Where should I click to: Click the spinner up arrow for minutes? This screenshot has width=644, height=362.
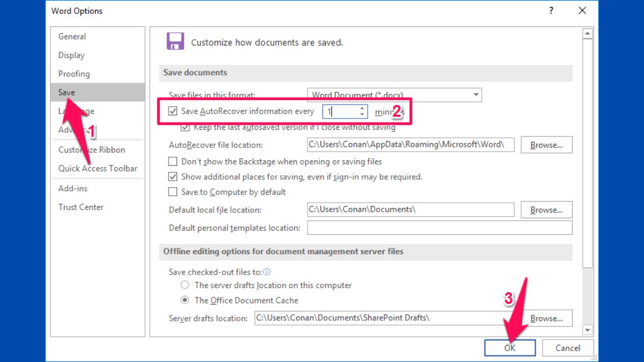[363, 108]
